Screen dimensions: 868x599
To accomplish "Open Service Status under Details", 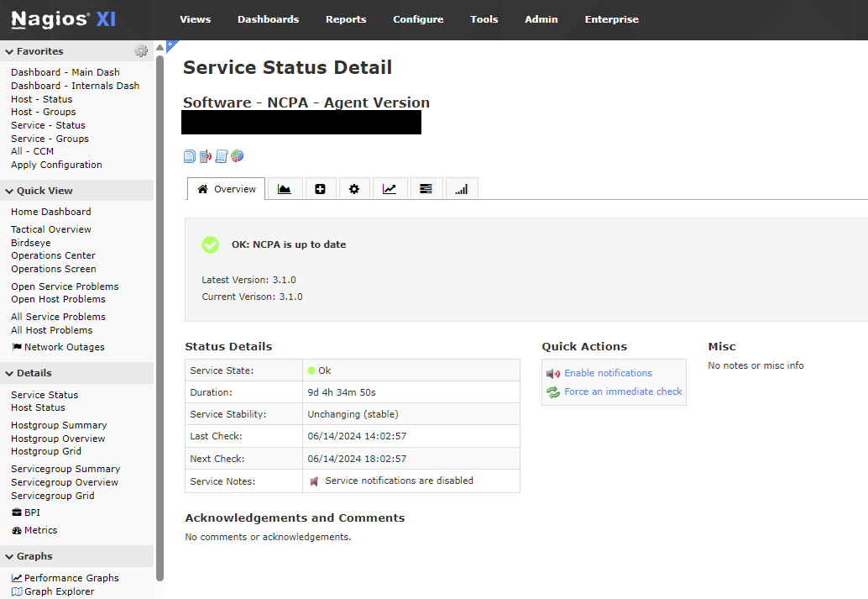I will [44, 395].
